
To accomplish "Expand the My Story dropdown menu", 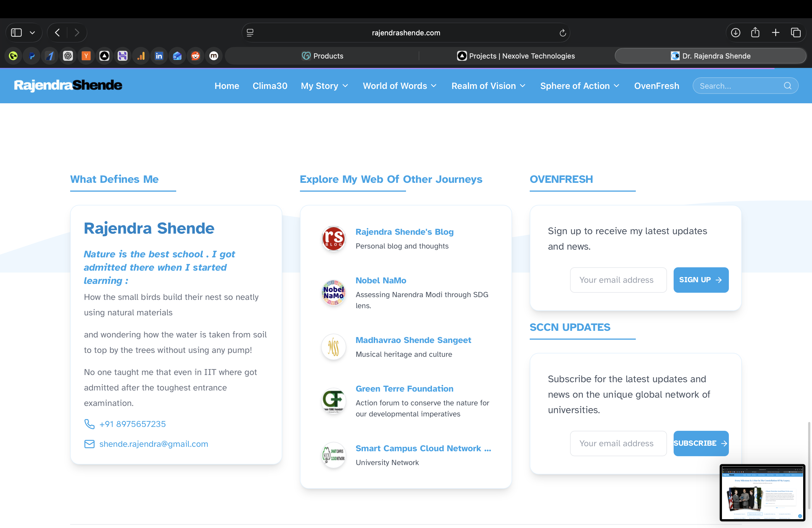I will [325, 86].
